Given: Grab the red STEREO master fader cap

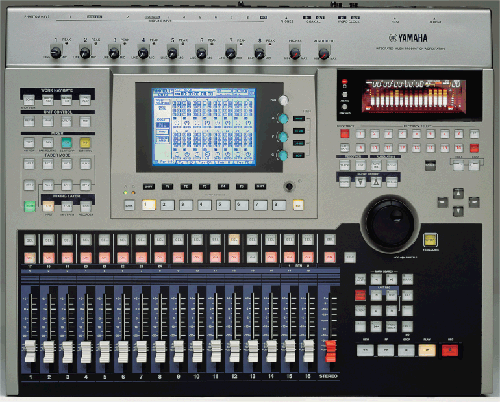Looking at the screenshot, I should [330, 351].
